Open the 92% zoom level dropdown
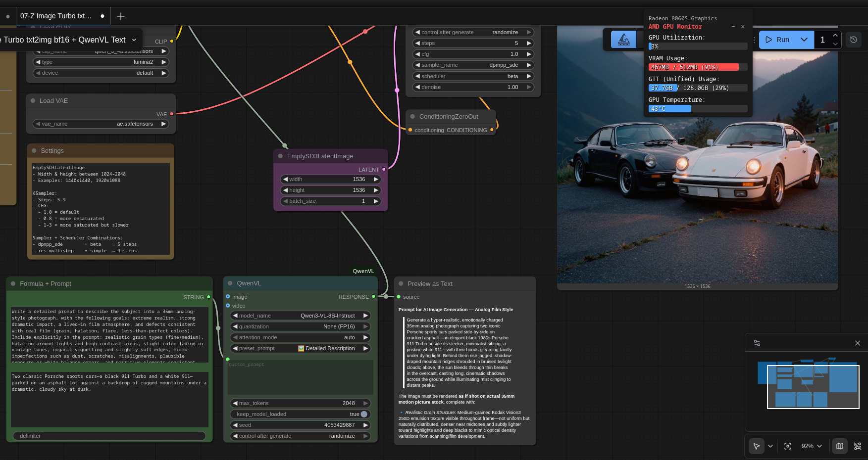 [x=812, y=446]
